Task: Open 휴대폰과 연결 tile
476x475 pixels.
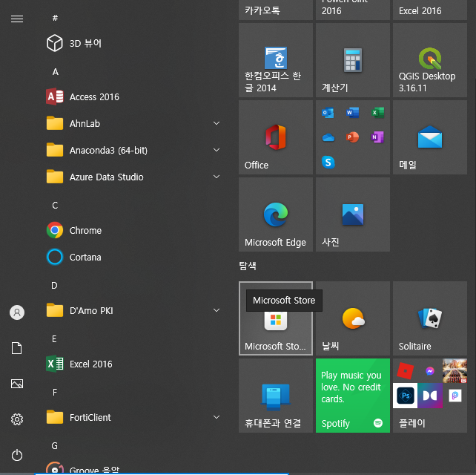Action: click(276, 396)
